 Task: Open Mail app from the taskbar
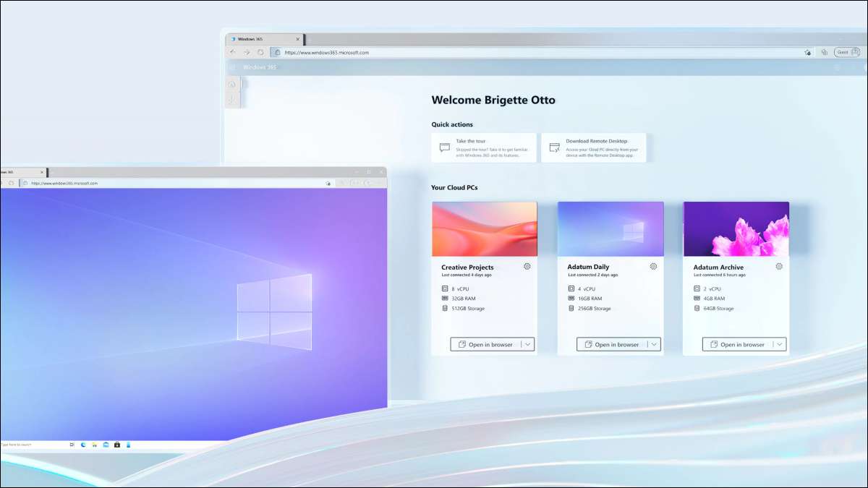(106, 445)
